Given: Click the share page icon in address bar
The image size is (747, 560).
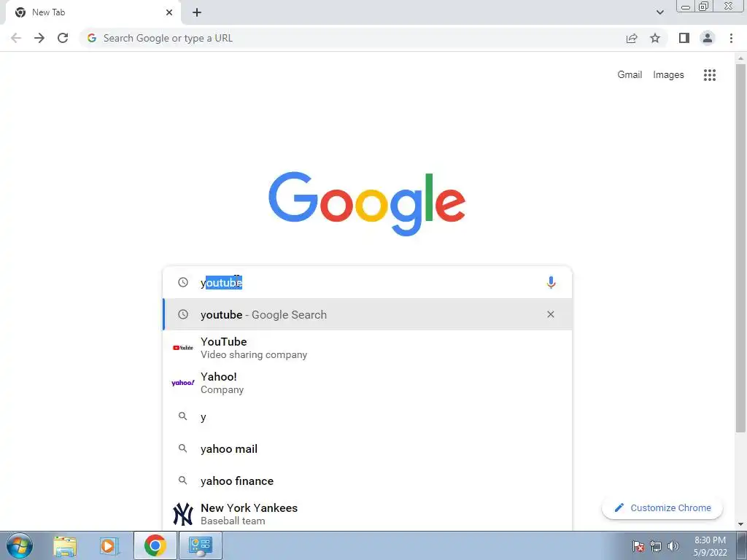Looking at the screenshot, I should point(632,38).
